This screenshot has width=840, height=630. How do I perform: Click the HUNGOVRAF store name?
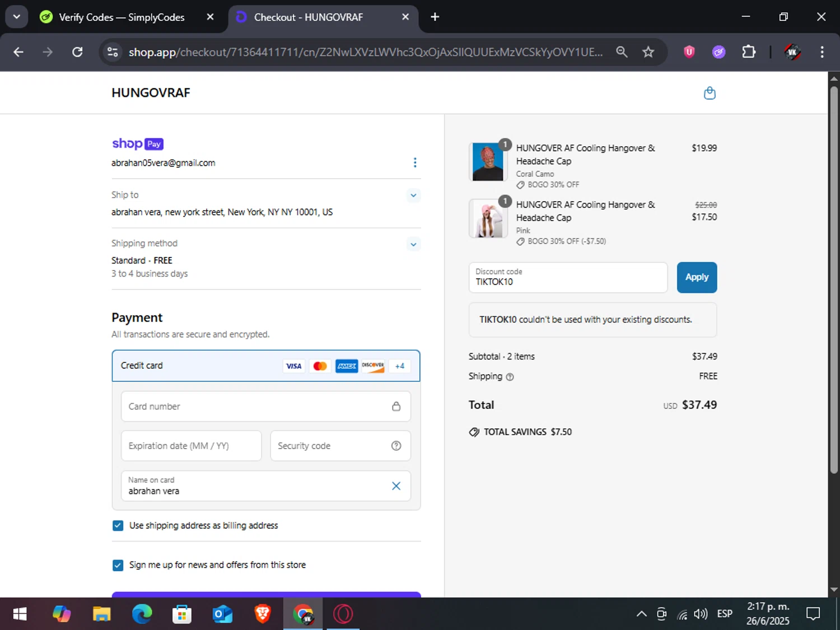151,93
